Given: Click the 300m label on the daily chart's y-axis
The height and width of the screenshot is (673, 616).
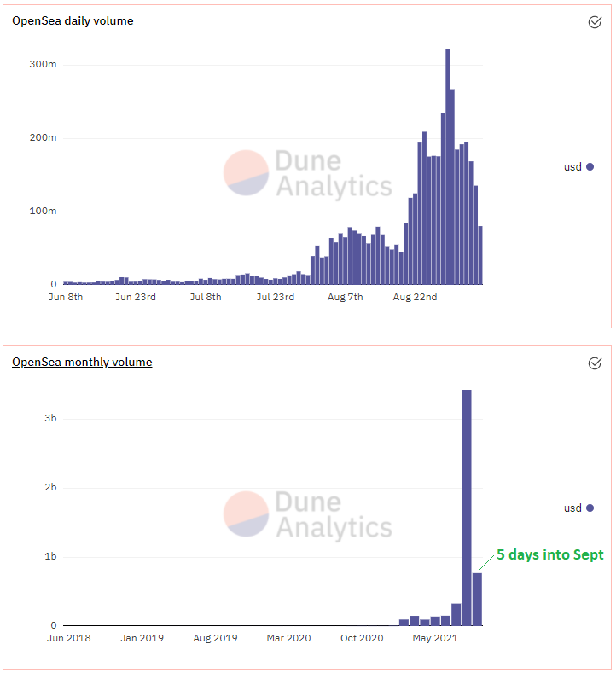Looking at the screenshot, I should (x=43, y=64).
